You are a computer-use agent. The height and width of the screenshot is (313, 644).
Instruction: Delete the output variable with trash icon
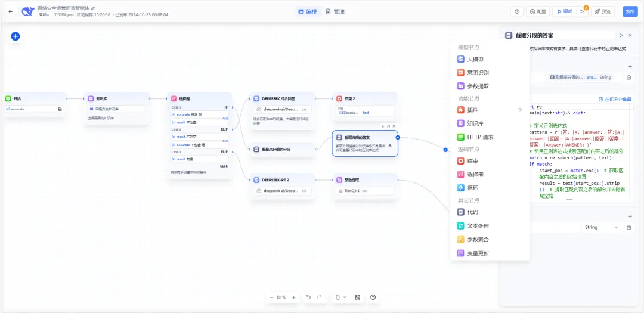click(x=628, y=227)
